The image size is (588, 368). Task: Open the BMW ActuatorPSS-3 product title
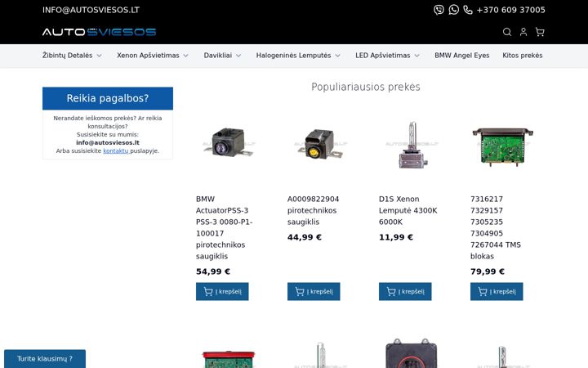point(225,227)
